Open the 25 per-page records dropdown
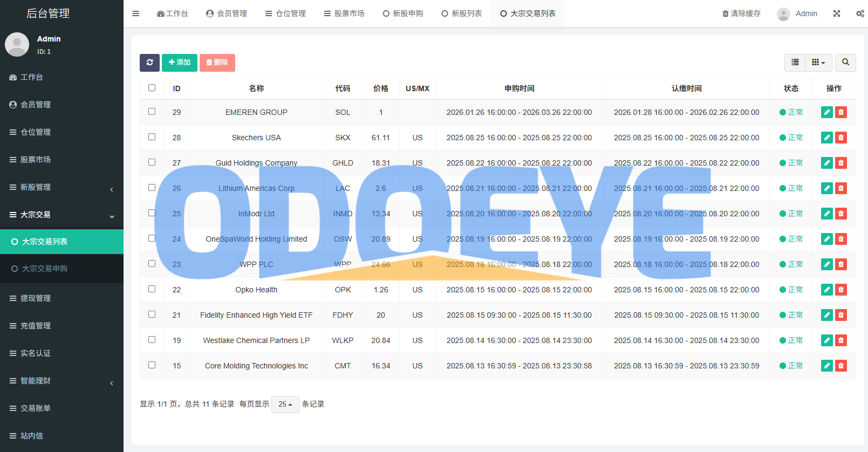868x452 pixels. point(285,404)
